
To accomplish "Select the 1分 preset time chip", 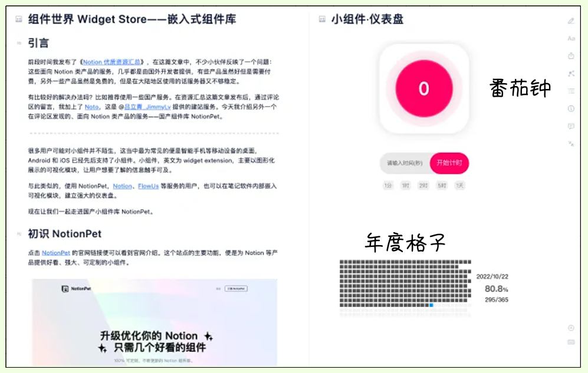I will 388,186.
